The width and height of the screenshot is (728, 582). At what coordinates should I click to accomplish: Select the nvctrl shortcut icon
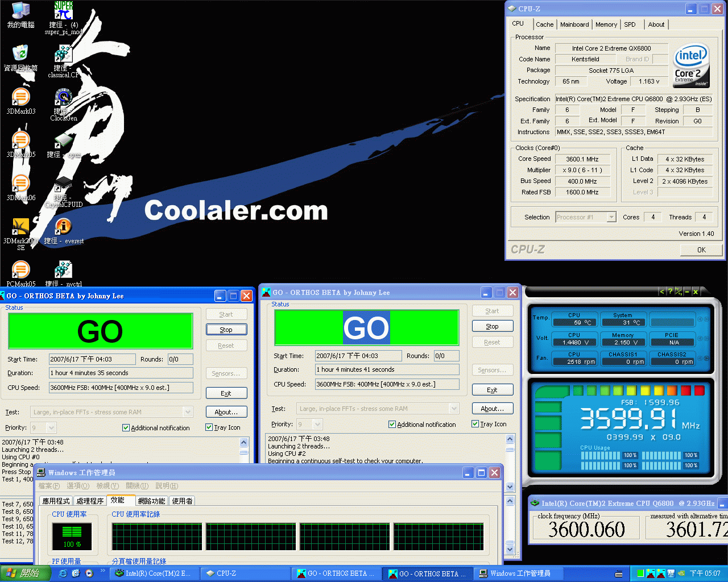coord(63,274)
